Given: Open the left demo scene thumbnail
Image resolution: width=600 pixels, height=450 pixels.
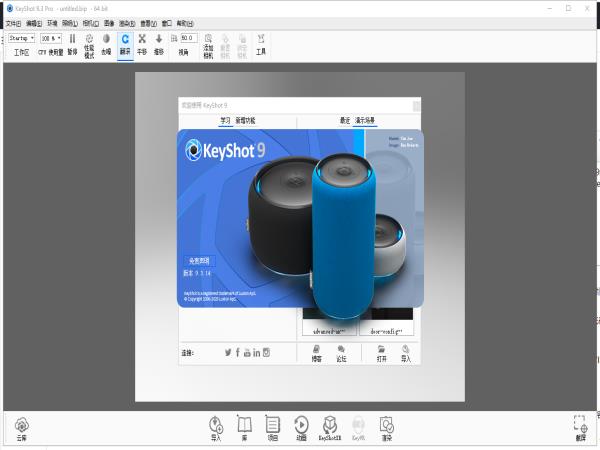Looking at the screenshot, I should coord(329,323).
